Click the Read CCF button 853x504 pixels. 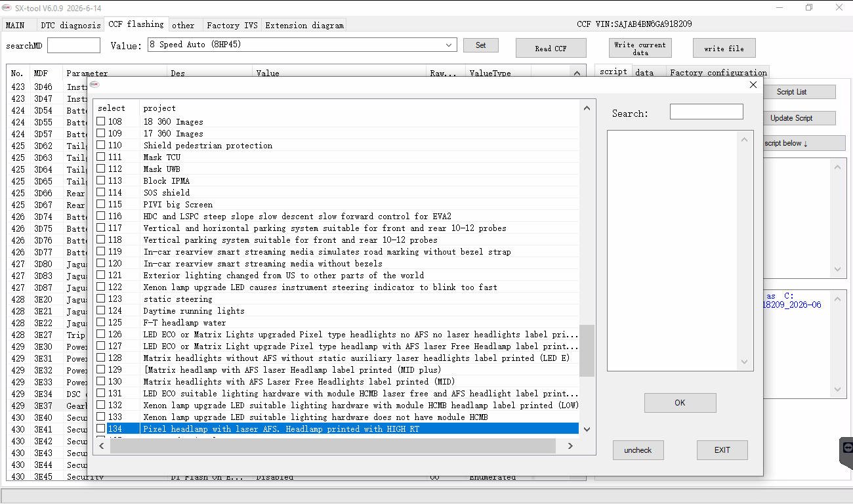click(551, 48)
